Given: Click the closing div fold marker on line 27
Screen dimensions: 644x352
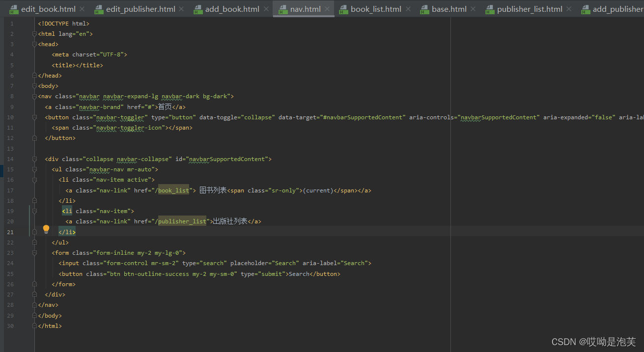Looking at the screenshot, I should click(x=34, y=295).
